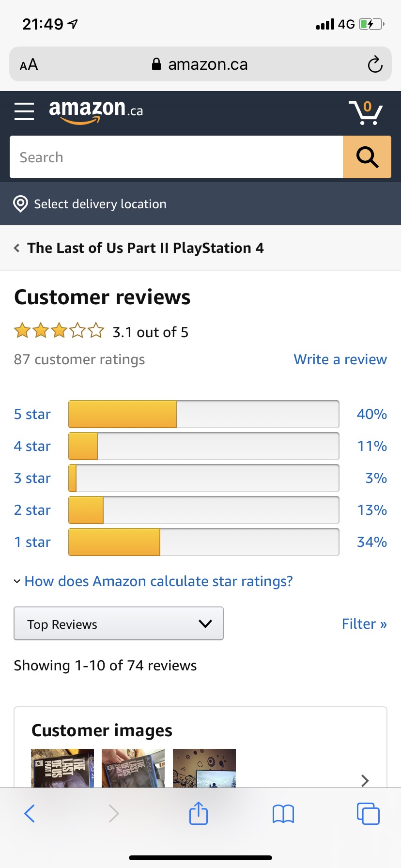Tap the Search input field
This screenshot has width=401, height=868.
(176, 157)
